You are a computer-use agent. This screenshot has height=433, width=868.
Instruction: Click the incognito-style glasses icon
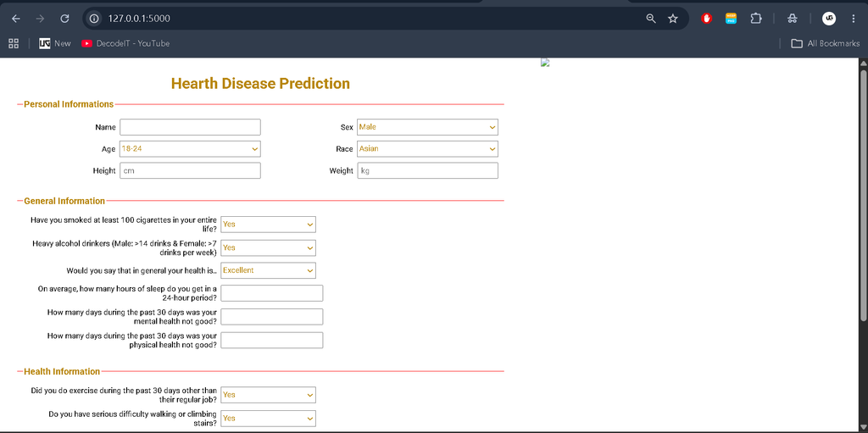793,19
